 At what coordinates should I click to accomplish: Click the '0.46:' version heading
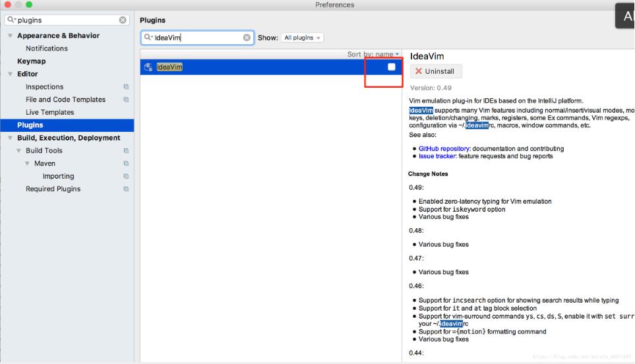tap(416, 286)
